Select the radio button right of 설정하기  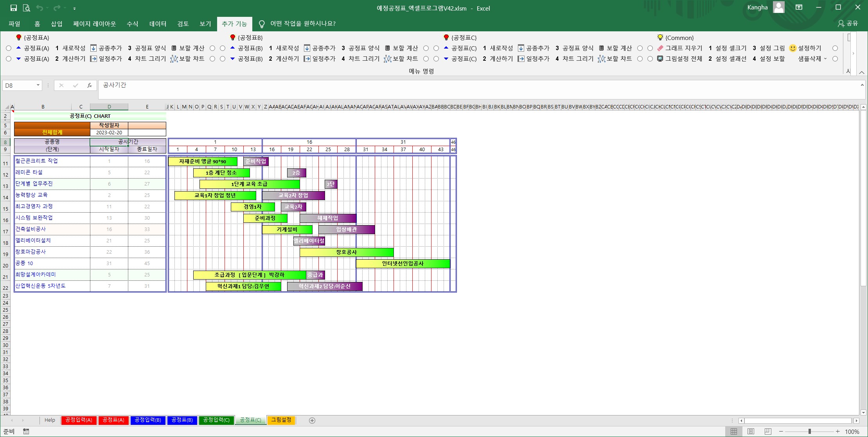[835, 48]
